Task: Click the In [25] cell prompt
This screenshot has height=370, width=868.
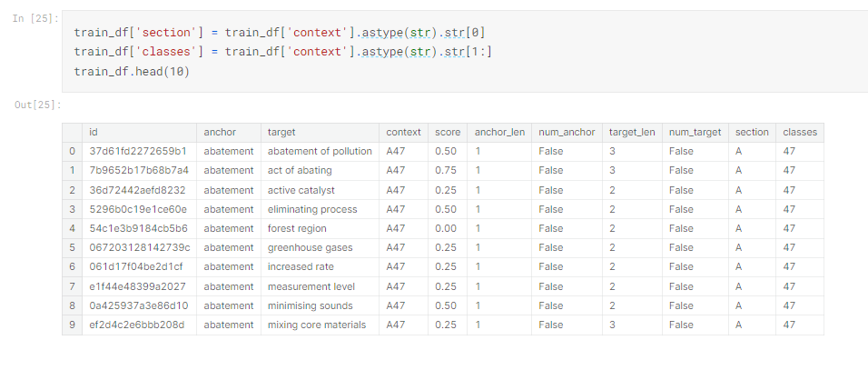Action: tap(36, 18)
